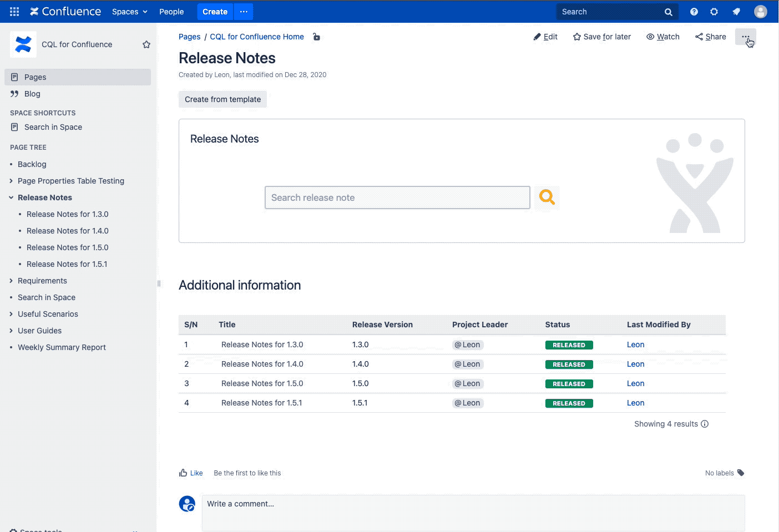Open the help question mark icon
The height and width of the screenshot is (532, 779).
[694, 12]
